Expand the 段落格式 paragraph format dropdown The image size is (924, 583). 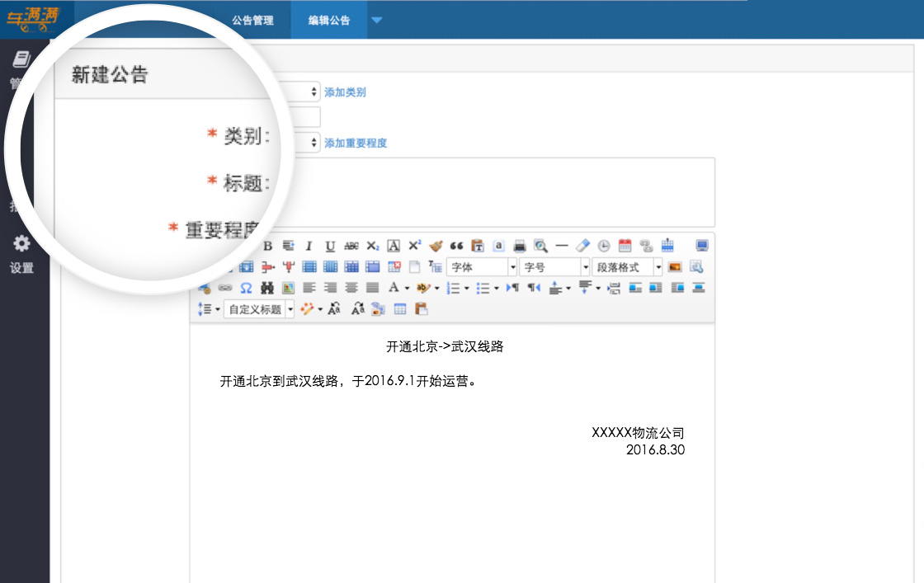click(627, 267)
